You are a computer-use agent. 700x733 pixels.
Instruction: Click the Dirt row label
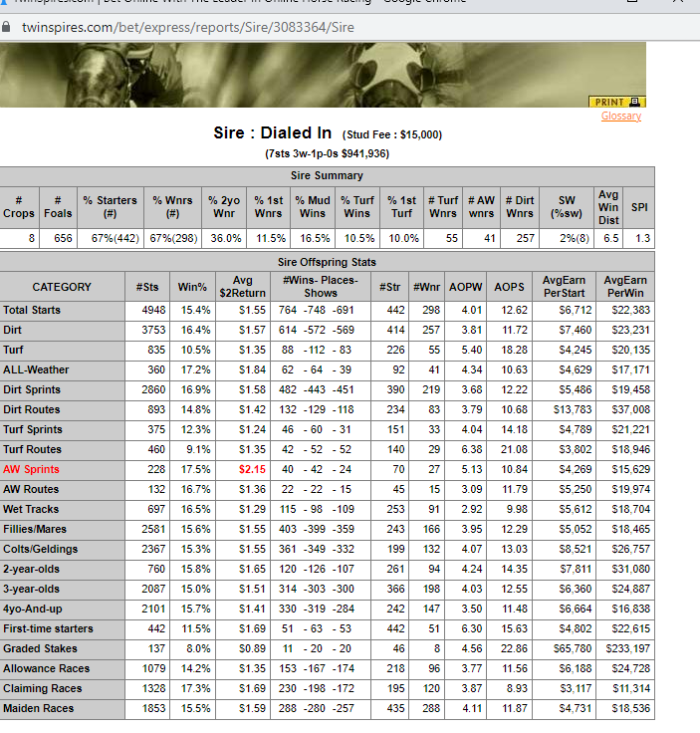pyautogui.click(x=12, y=330)
